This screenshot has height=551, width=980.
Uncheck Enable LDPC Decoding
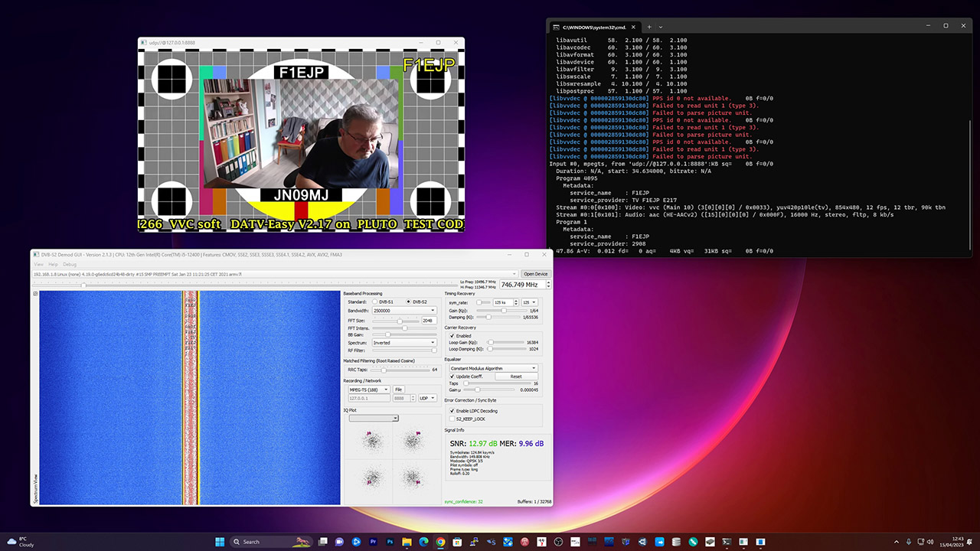point(452,411)
